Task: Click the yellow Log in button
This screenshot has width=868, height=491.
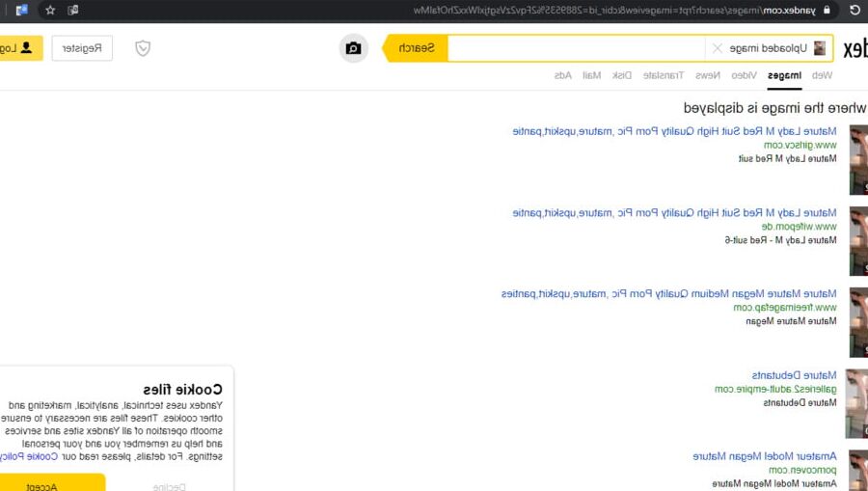Action: pyautogui.click(x=20, y=48)
